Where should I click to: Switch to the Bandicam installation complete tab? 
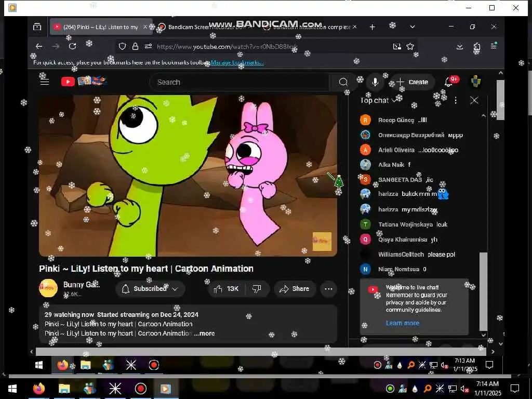click(312, 27)
